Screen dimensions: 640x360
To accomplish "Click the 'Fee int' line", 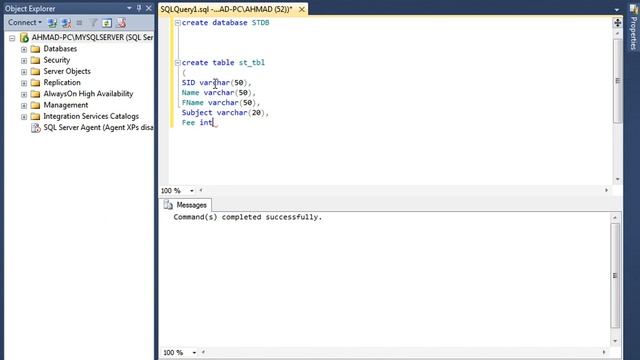I will point(198,122).
